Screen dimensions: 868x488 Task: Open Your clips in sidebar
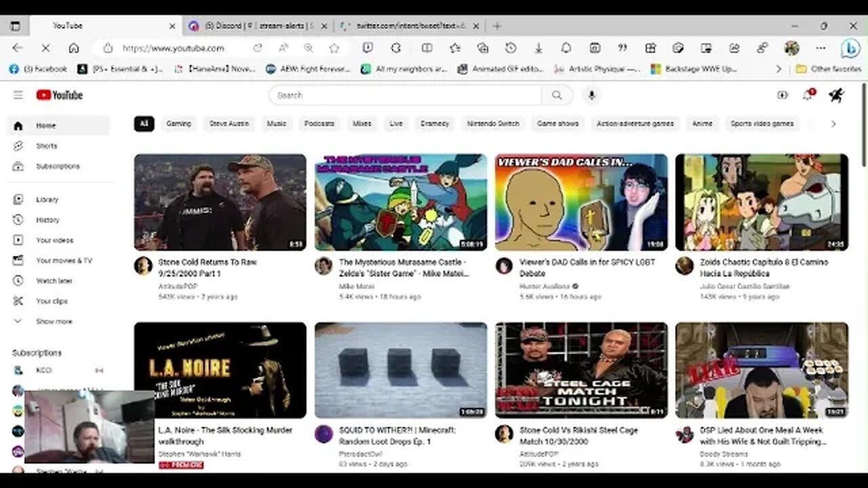click(58, 301)
